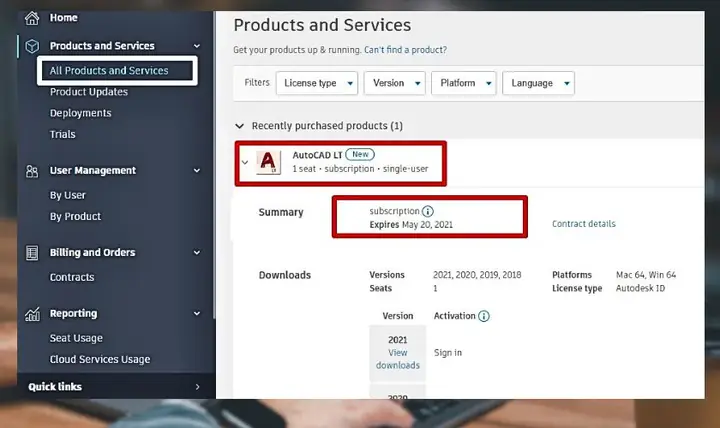Click the 1 seat subscription single-user text
Screen dimensions: 720x428
tap(360, 169)
